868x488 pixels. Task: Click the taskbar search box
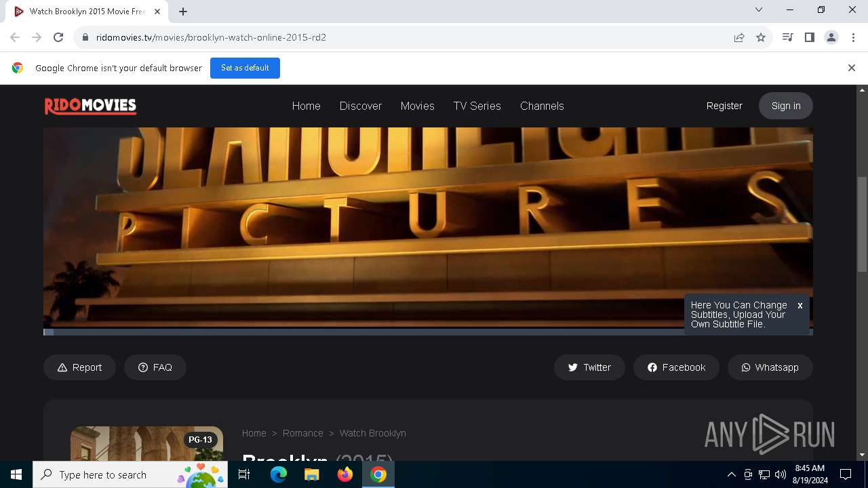click(x=130, y=474)
